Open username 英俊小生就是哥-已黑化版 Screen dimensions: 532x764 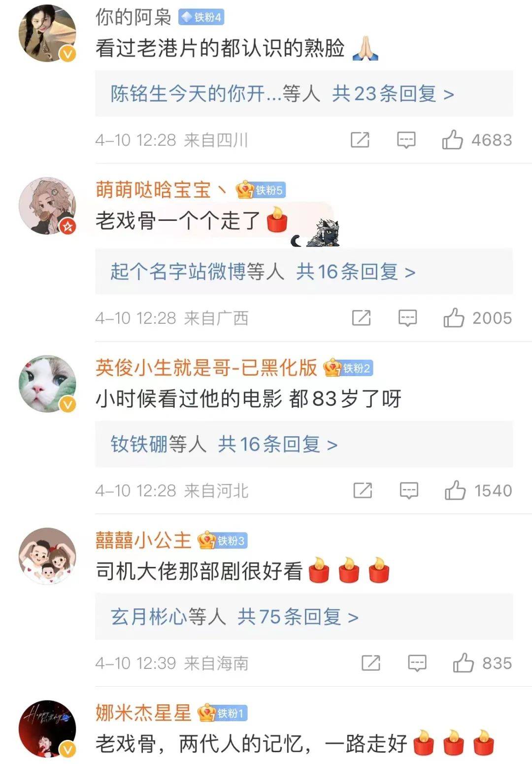tap(206, 367)
